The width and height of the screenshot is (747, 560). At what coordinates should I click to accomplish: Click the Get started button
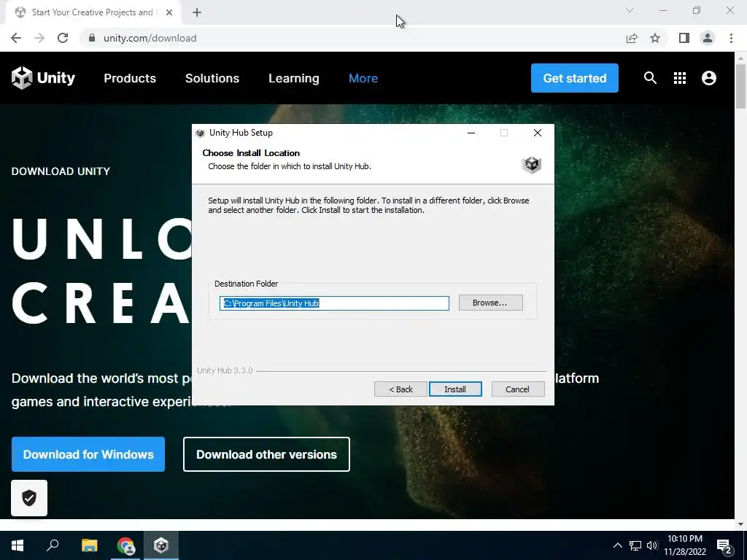coord(575,78)
